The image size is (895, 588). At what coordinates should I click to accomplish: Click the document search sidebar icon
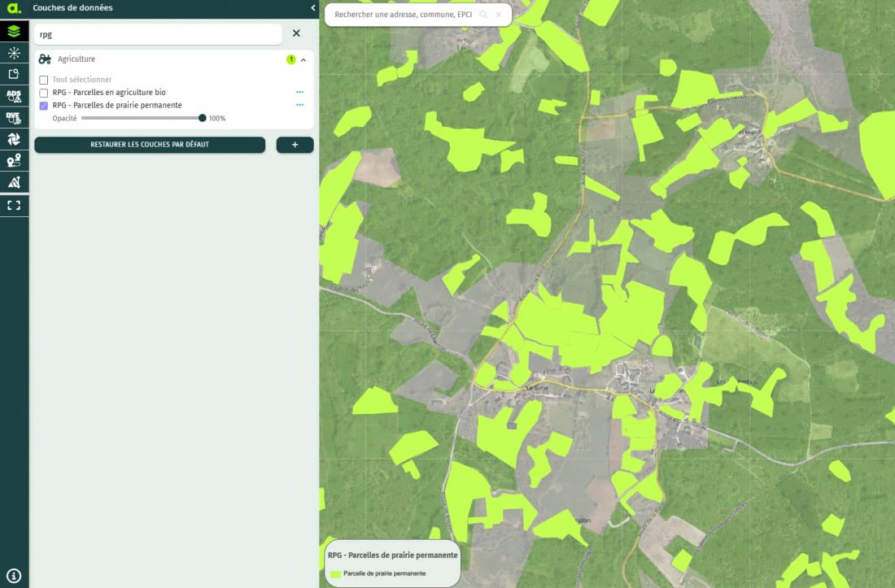[14, 74]
